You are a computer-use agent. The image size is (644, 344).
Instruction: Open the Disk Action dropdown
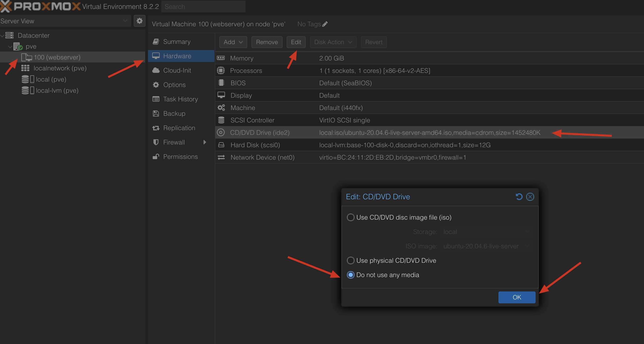(333, 42)
